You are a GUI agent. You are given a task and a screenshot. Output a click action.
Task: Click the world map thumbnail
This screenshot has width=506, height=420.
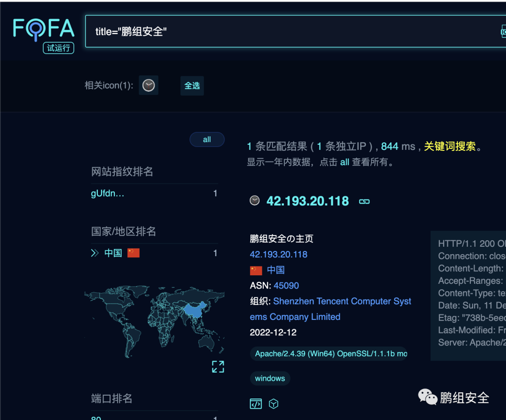click(154, 321)
